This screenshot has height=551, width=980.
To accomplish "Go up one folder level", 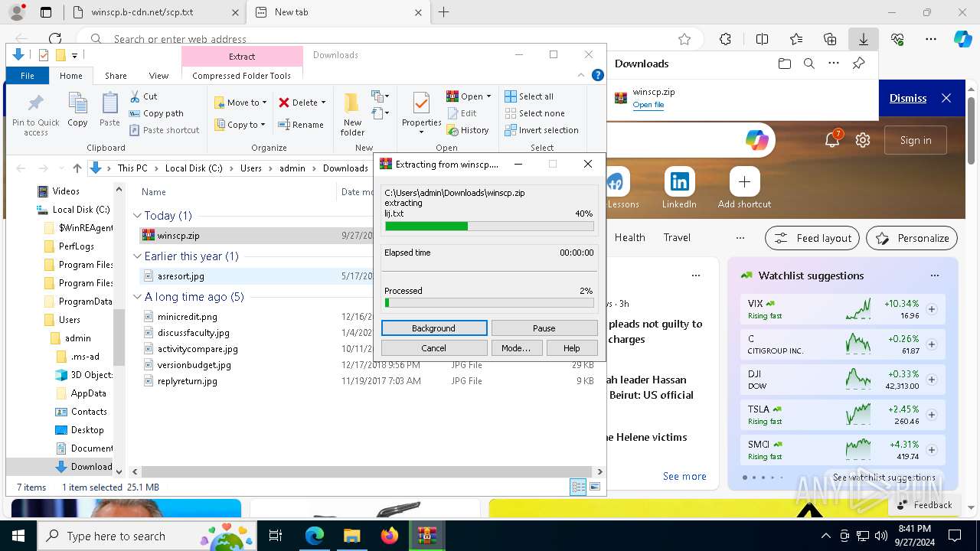I will coord(77,168).
